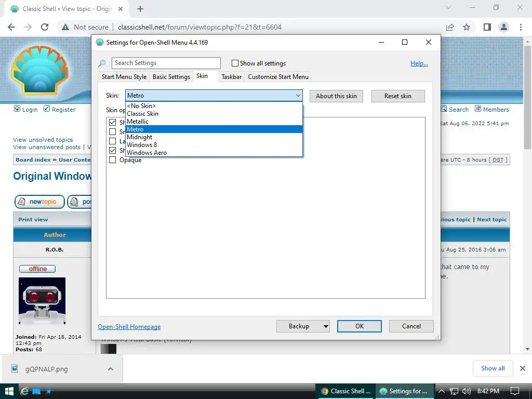Bookmark page with the star icon
532x399 pixels.
coord(467,27)
